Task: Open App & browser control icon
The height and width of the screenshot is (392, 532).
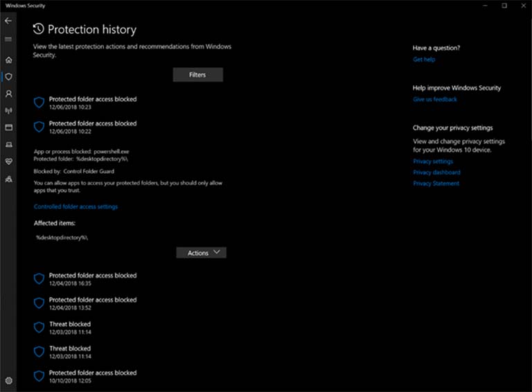Action: 8,127
